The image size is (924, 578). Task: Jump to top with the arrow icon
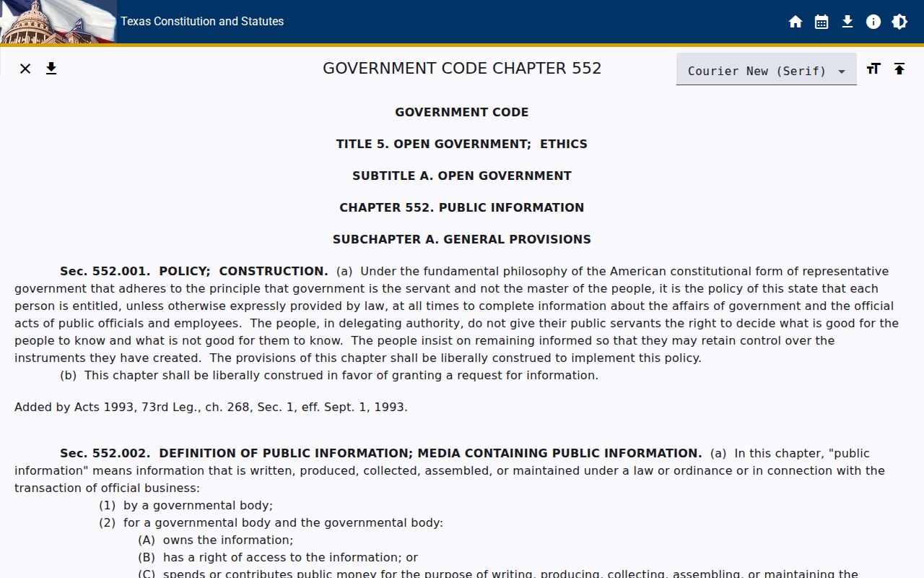[899, 69]
